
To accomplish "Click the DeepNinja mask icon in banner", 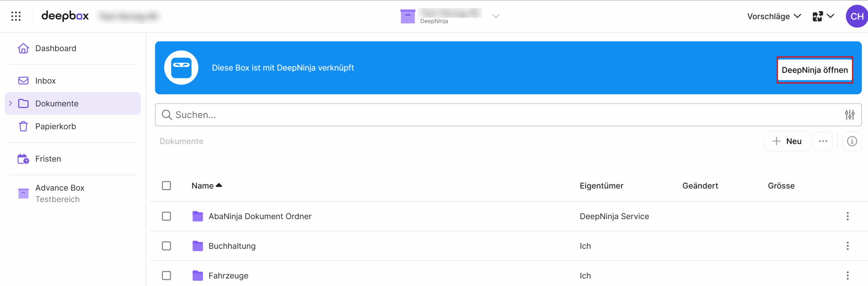I will pos(181,68).
